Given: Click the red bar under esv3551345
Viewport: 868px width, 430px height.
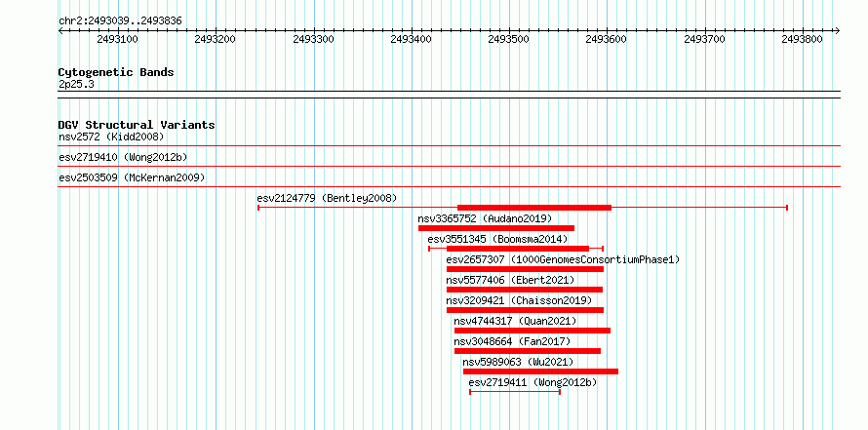Looking at the screenshot, I should click(518, 249).
